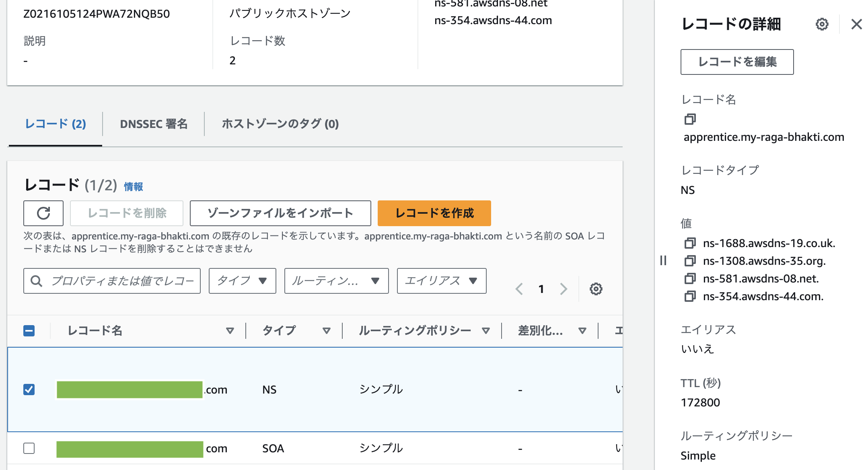
Task: Open table display preferences gear
Action: (596, 289)
